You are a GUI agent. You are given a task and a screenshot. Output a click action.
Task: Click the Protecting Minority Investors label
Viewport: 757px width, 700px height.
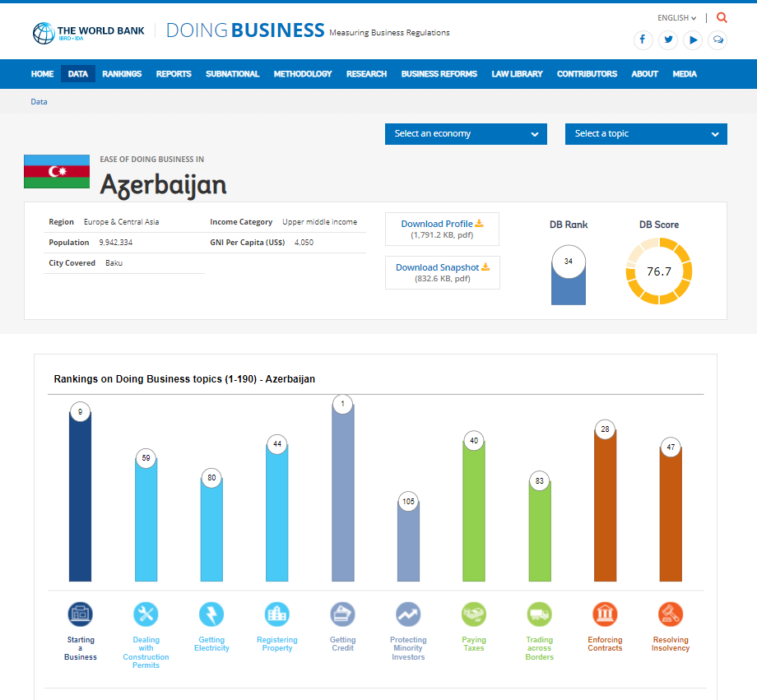[x=408, y=648]
